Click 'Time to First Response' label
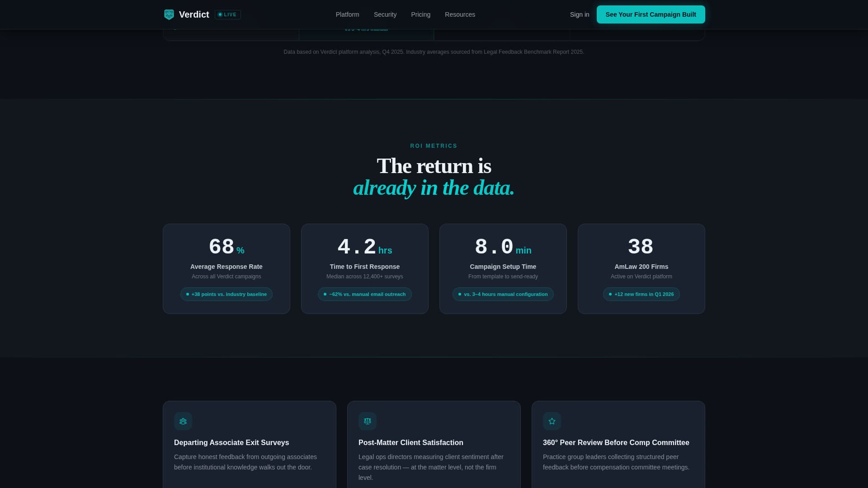Screen dimensions: 868x488 (x=365, y=267)
